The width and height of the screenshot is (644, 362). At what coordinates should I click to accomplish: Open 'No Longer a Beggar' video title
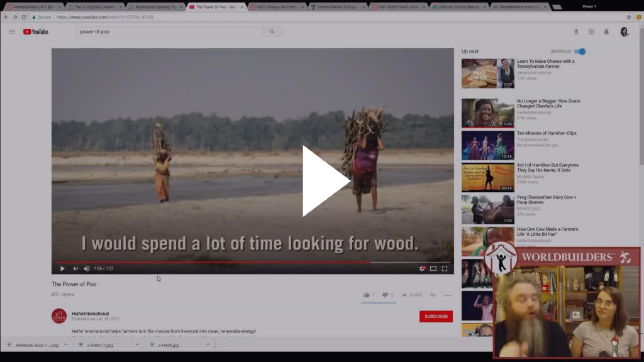[548, 104]
